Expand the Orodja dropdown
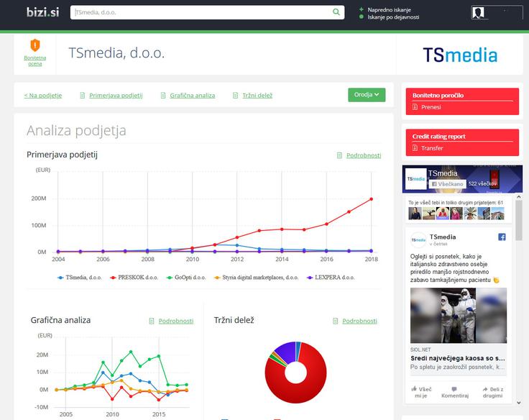 point(367,95)
